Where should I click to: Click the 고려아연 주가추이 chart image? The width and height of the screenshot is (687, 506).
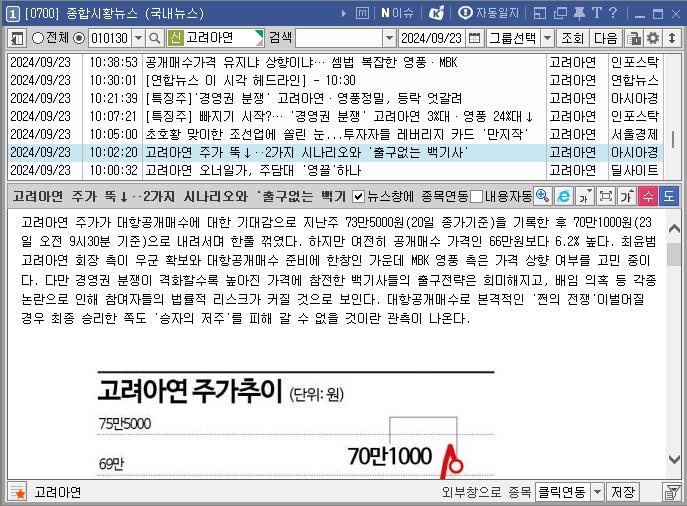click(296, 425)
